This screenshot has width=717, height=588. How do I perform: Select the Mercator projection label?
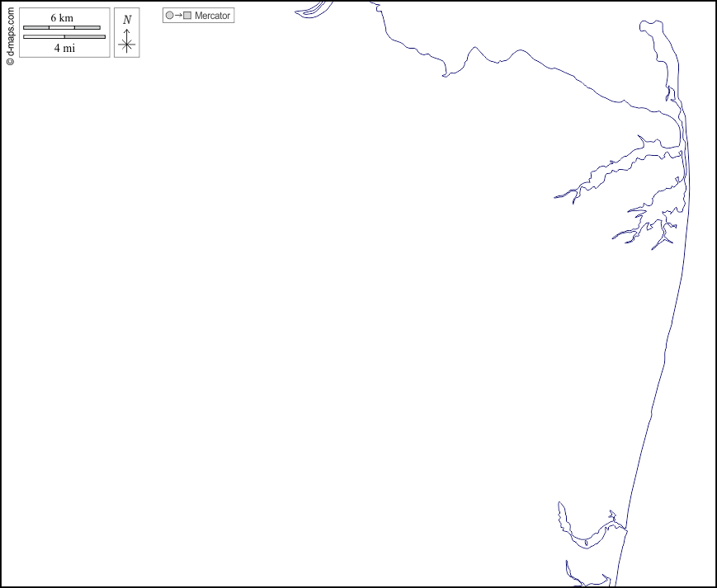click(x=212, y=16)
